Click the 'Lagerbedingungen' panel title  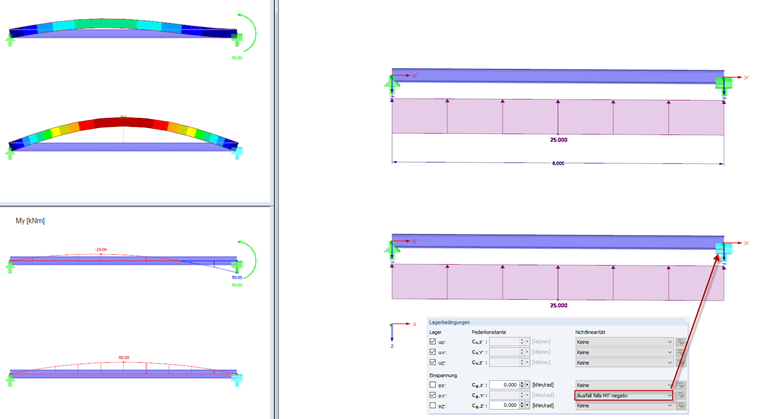449,322
